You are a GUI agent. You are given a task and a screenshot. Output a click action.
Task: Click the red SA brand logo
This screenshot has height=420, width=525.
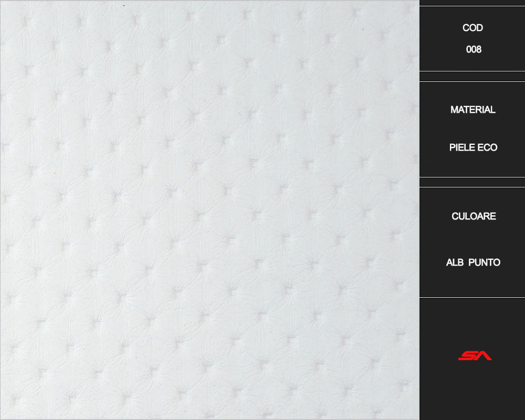(x=475, y=355)
